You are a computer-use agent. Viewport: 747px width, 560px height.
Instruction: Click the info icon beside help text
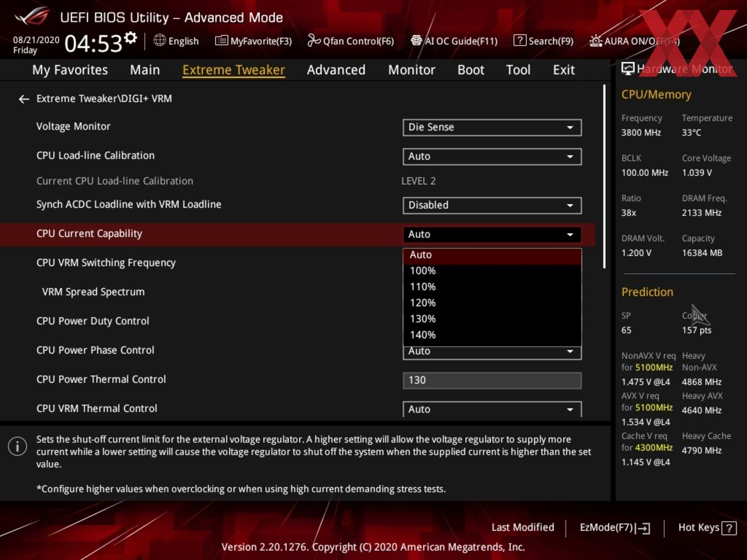[18, 446]
